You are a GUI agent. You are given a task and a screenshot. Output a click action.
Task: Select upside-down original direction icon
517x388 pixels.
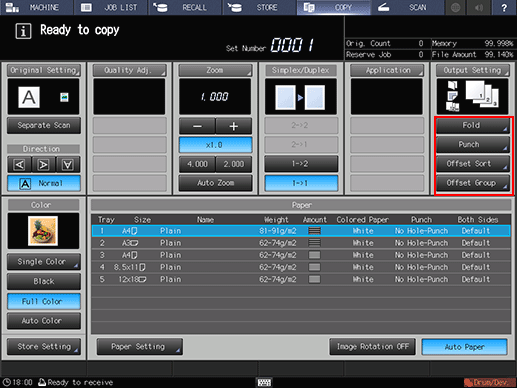[68, 165]
